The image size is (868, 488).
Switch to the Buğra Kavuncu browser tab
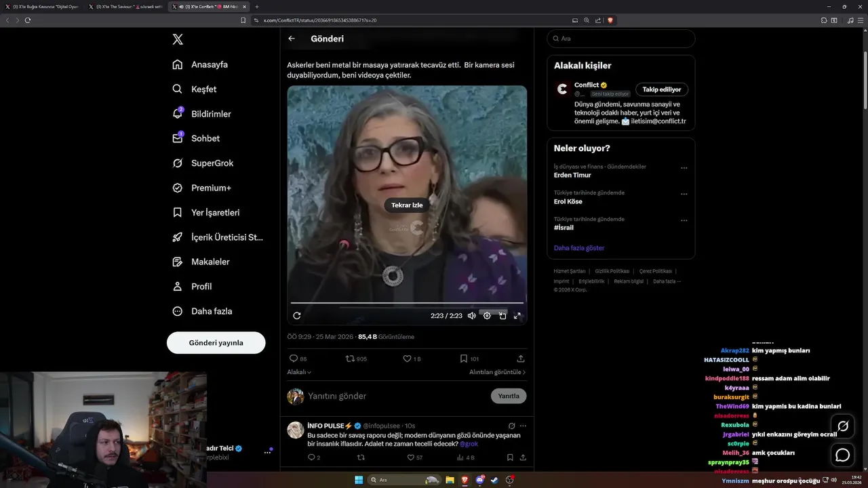41,7
